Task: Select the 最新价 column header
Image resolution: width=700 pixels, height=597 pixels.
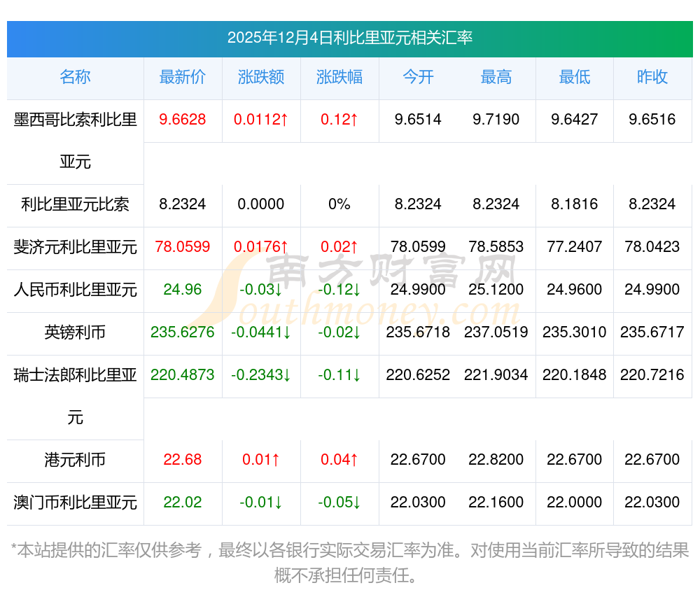Action: tap(183, 77)
